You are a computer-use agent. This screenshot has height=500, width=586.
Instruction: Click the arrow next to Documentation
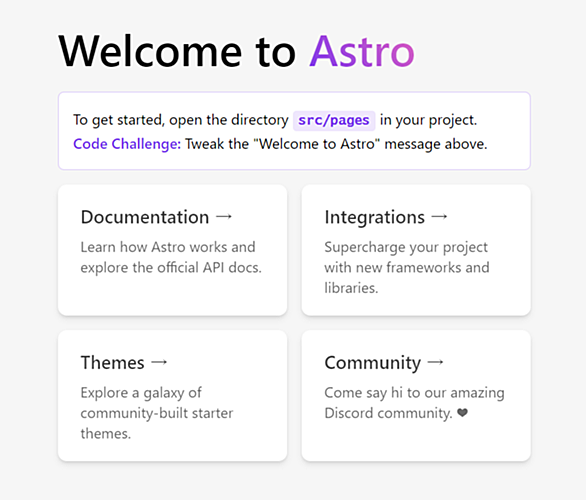(224, 216)
